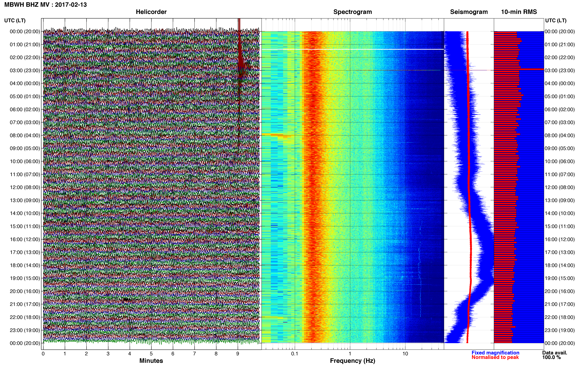Click the long red RMS bar at 03:00
588x368 pixels.
519,69
